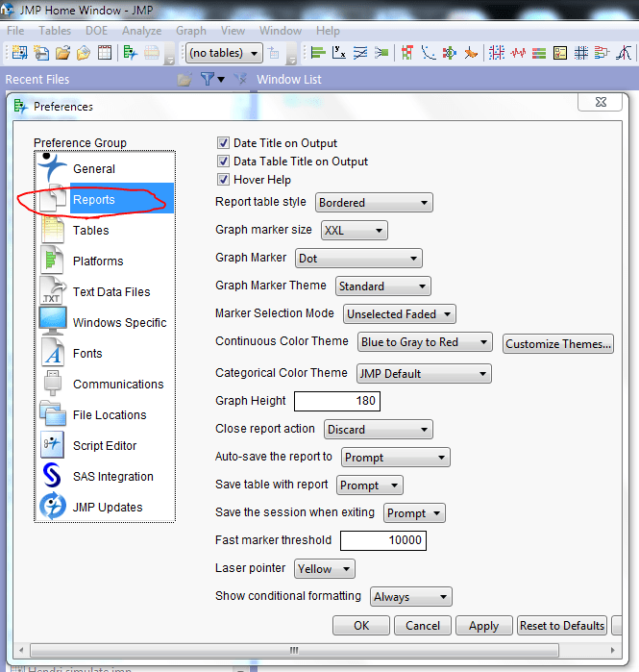
Task: Click the dark blue grid toolbar icon
Action: coord(581,53)
